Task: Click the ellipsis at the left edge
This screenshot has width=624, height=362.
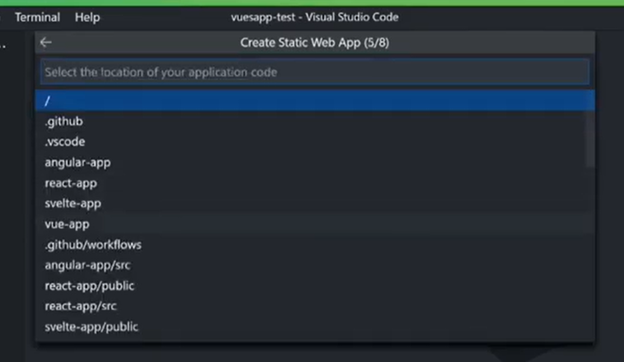Action: click(3, 47)
